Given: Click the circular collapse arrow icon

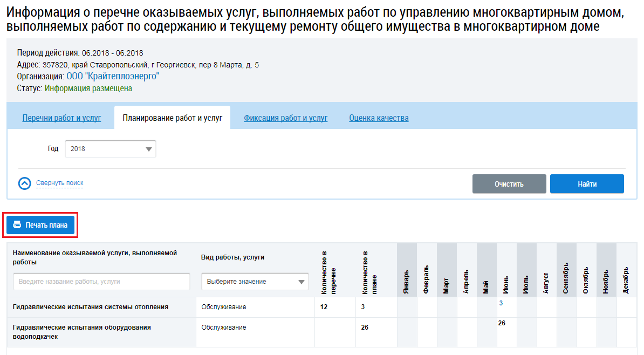Looking at the screenshot, I should [25, 183].
